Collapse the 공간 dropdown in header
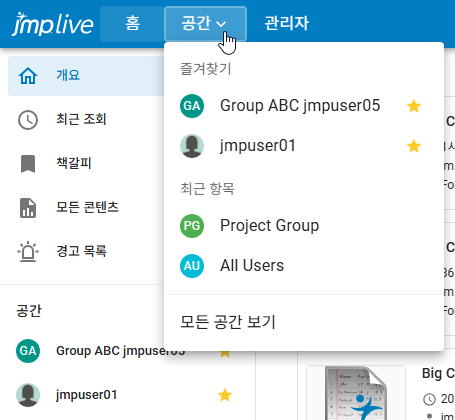The image size is (455, 420). click(205, 24)
